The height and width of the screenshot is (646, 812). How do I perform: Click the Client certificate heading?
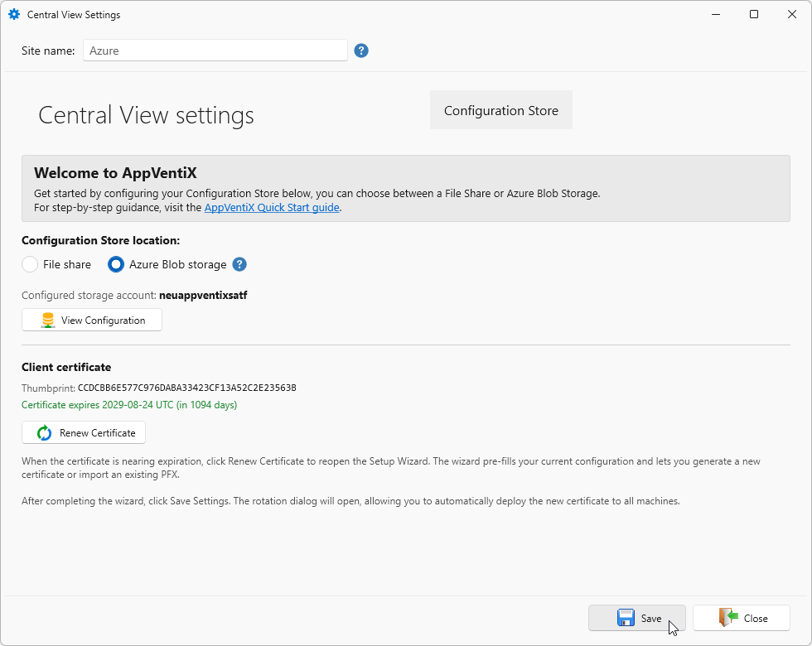[x=66, y=367]
